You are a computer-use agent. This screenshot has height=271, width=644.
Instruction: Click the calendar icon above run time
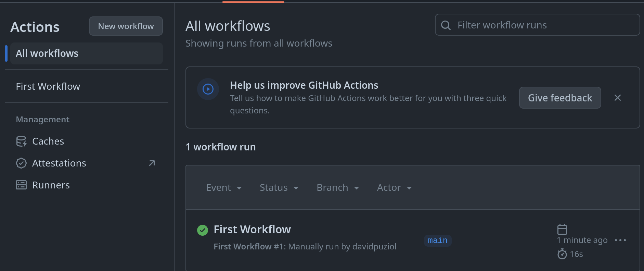(562, 229)
